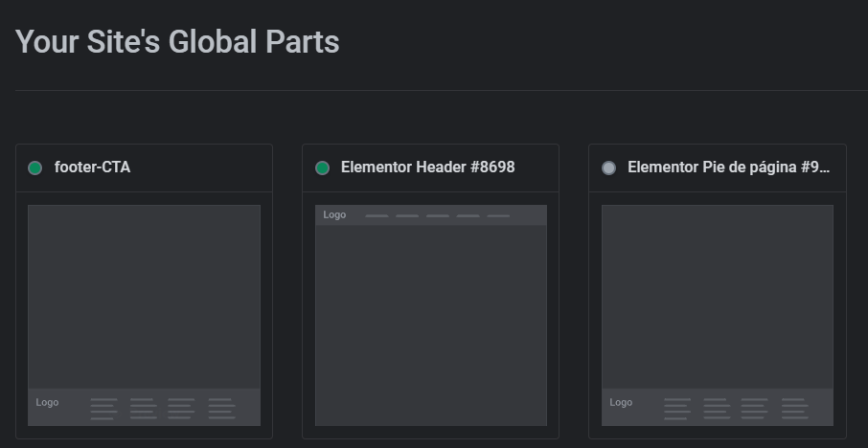Click last nav line in Header preview bar
The height and width of the screenshot is (448, 868).
tap(498, 215)
